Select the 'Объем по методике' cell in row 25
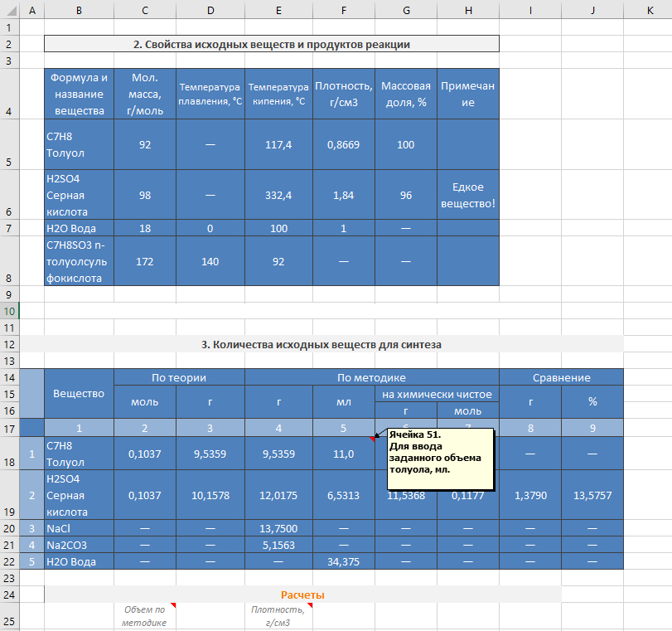 pos(145,615)
